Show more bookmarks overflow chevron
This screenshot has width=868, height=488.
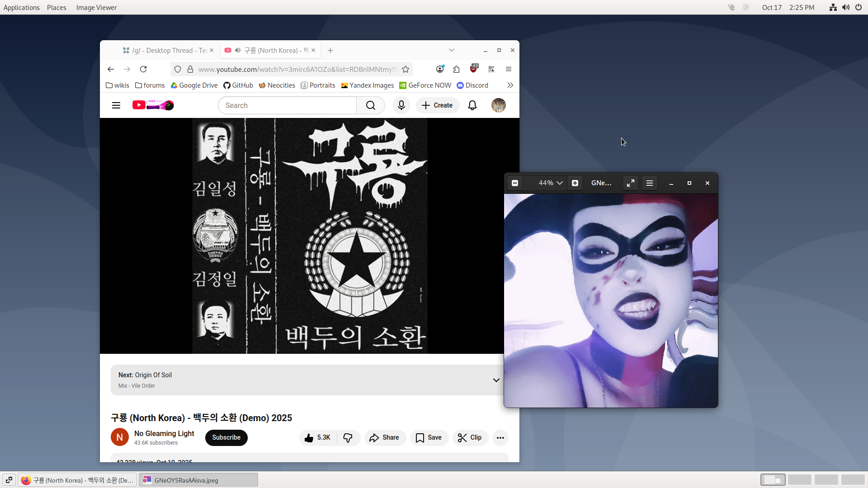click(510, 85)
